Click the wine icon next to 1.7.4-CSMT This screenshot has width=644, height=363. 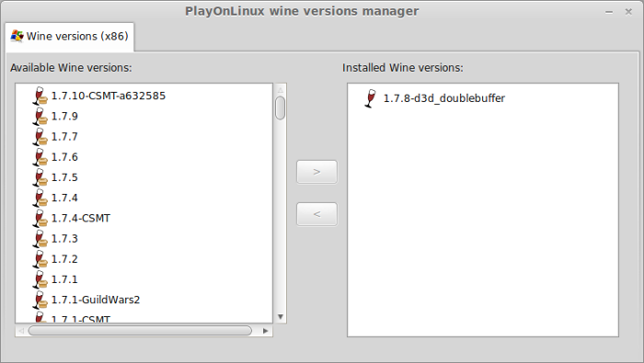click(40, 218)
